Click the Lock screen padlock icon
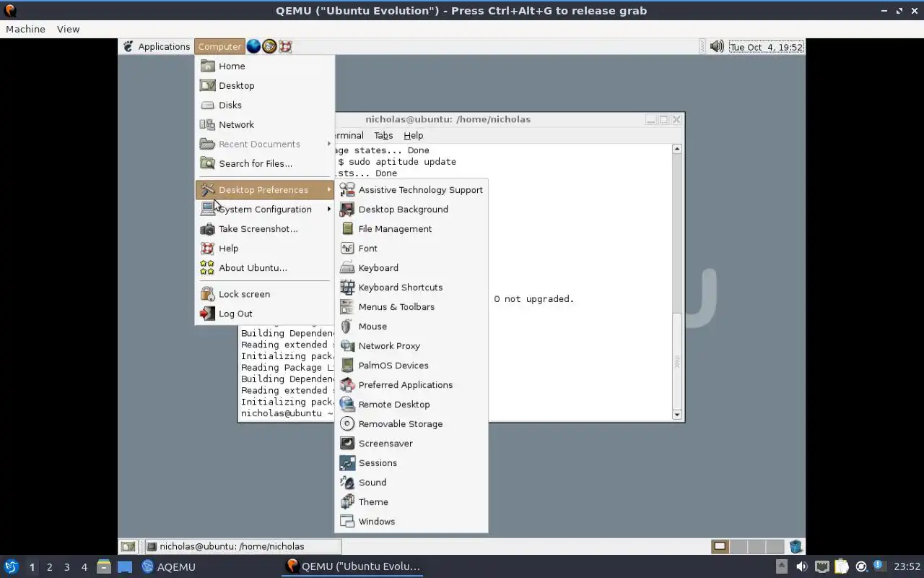 (207, 294)
